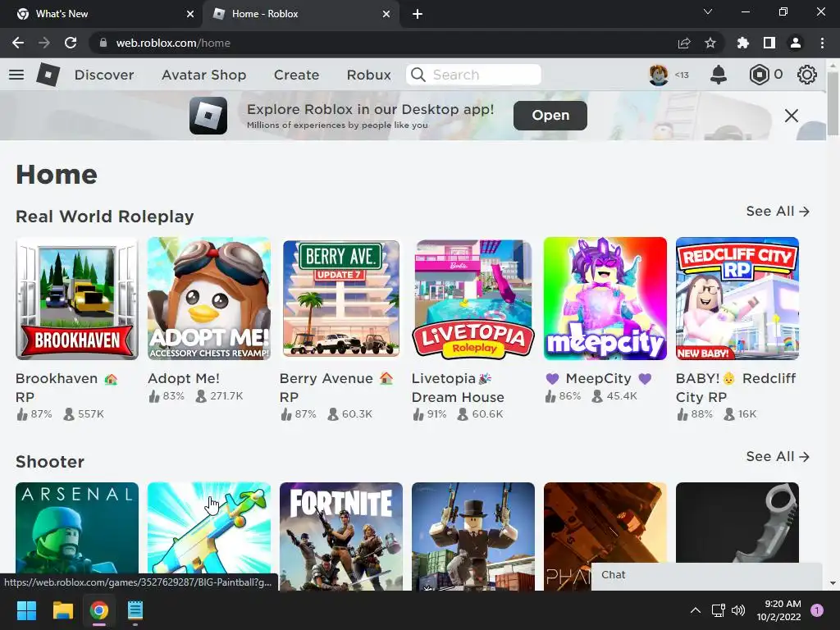Click the Roblox app banner logo
The image size is (840, 630).
208,115
